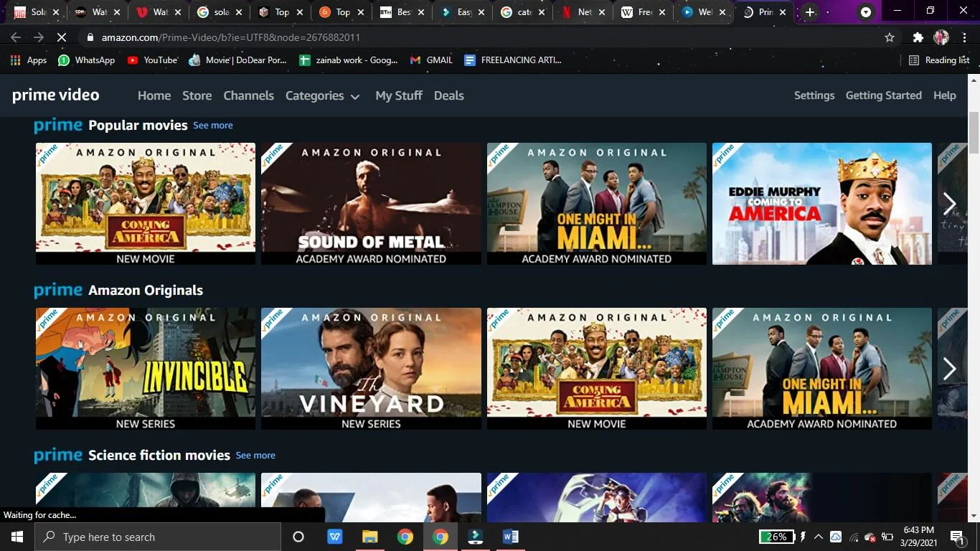The width and height of the screenshot is (980, 551).
Task: Switch to the 'Easy' browser tab
Action: 464,12
